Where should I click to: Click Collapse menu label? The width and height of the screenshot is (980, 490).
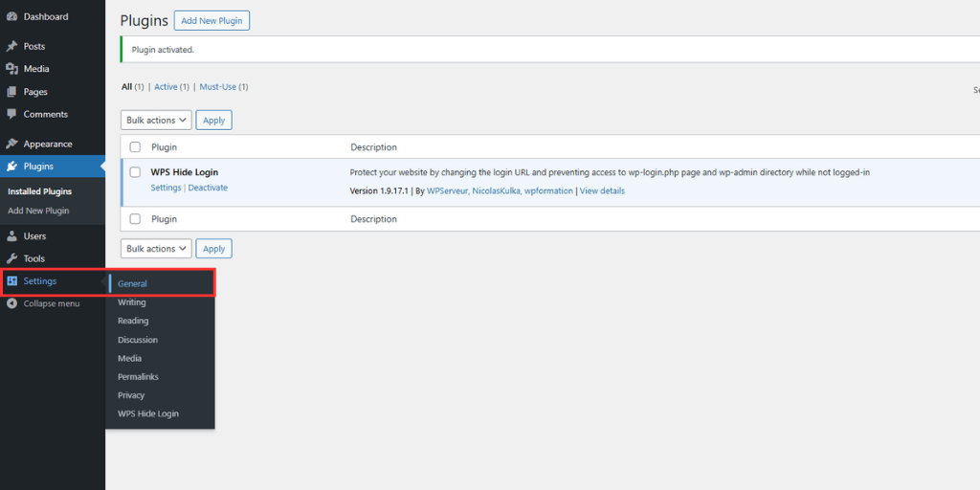(52, 303)
